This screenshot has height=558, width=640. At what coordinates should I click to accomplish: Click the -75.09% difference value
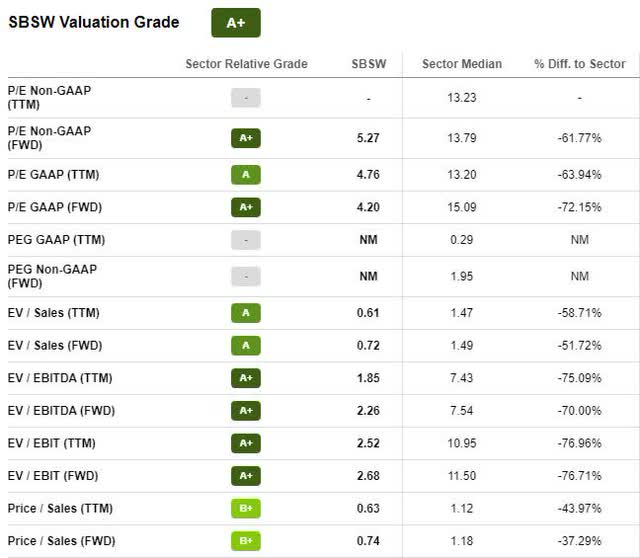pos(580,378)
